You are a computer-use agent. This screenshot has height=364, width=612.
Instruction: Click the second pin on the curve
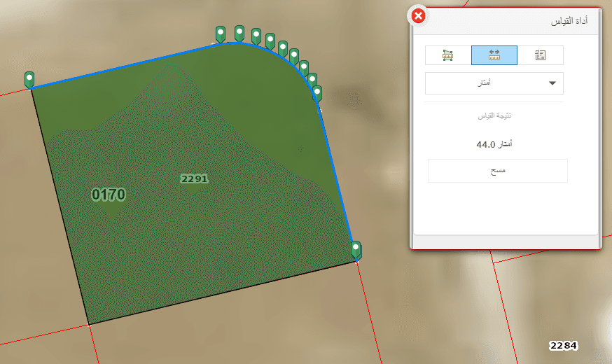pyautogui.click(x=239, y=34)
